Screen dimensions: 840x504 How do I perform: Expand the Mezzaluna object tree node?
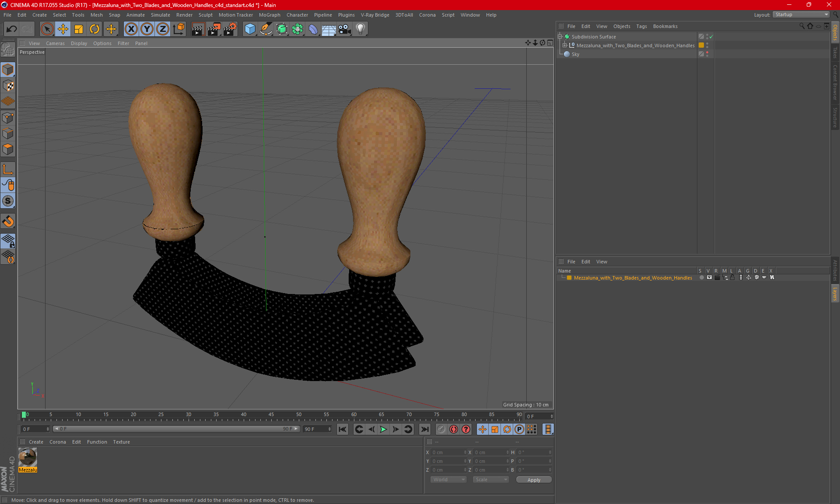point(565,45)
